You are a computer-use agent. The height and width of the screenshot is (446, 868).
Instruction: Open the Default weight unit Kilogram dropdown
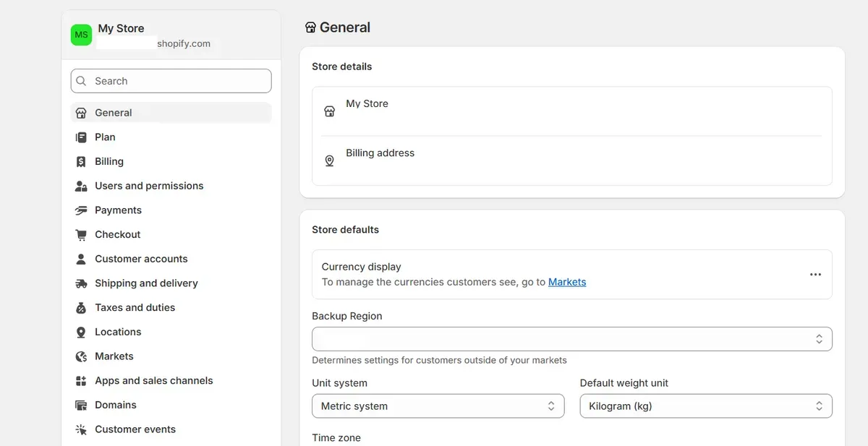tap(705, 406)
